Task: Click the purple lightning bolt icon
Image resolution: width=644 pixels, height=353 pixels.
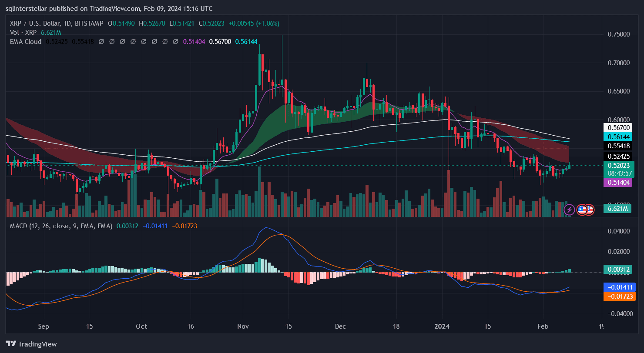Action: point(569,210)
